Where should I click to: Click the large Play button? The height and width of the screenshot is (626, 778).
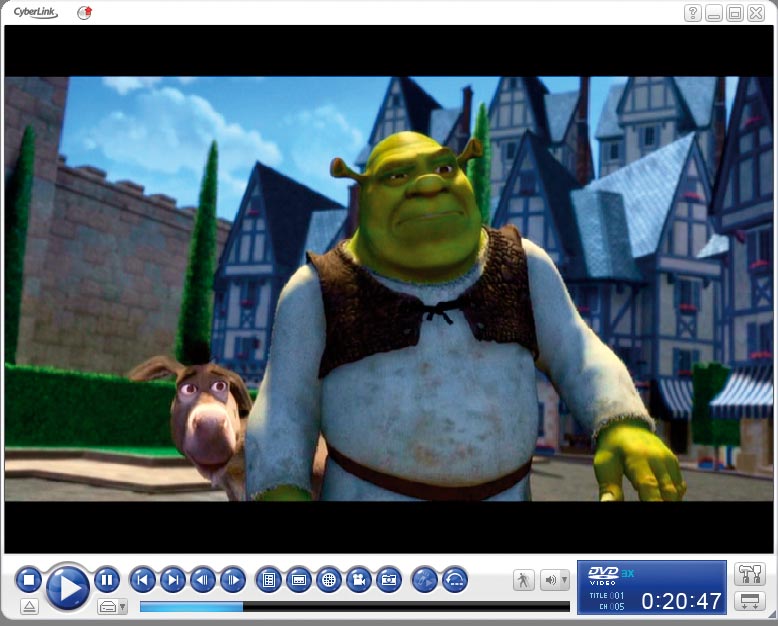(68, 587)
